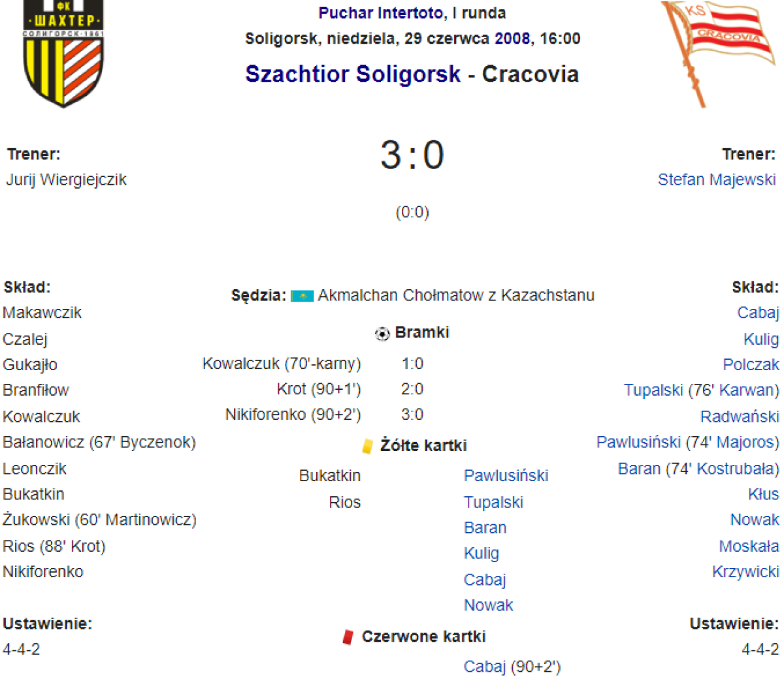Image resolution: width=784 pixels, height=679 pixels.
Task: Open Krzywicki's player page
Action: 745,572
